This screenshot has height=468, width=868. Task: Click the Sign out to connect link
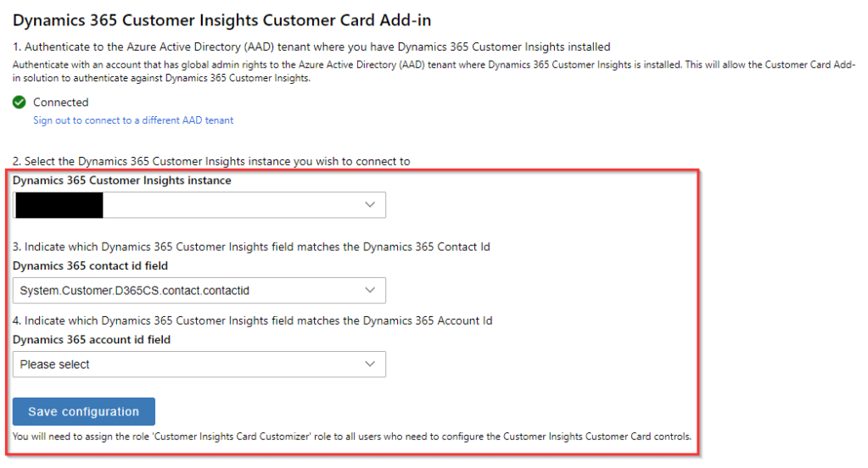tap(133, 120)
